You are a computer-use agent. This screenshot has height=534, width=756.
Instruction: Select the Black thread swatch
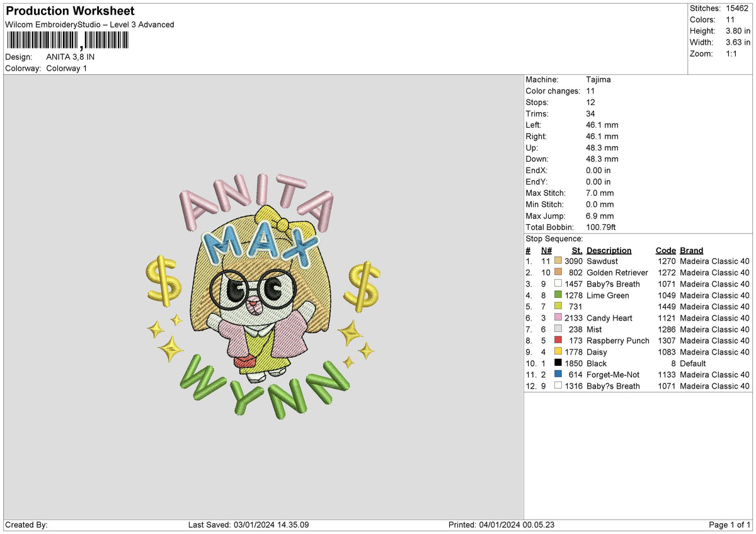pyautogui.click(x=558, y=363)
